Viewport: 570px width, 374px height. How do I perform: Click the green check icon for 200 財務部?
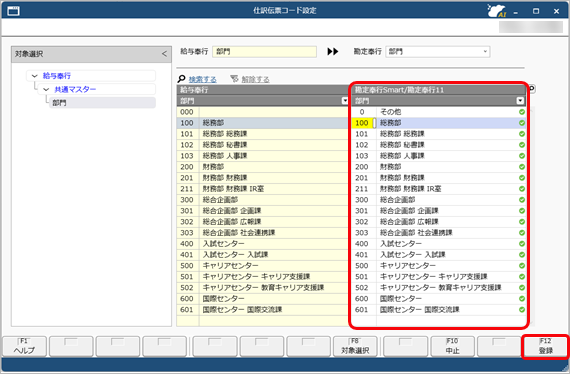tap(522, 167)
